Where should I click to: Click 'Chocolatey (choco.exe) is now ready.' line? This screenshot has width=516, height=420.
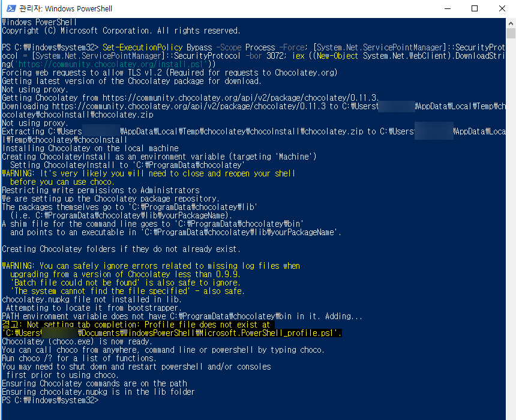77,341
